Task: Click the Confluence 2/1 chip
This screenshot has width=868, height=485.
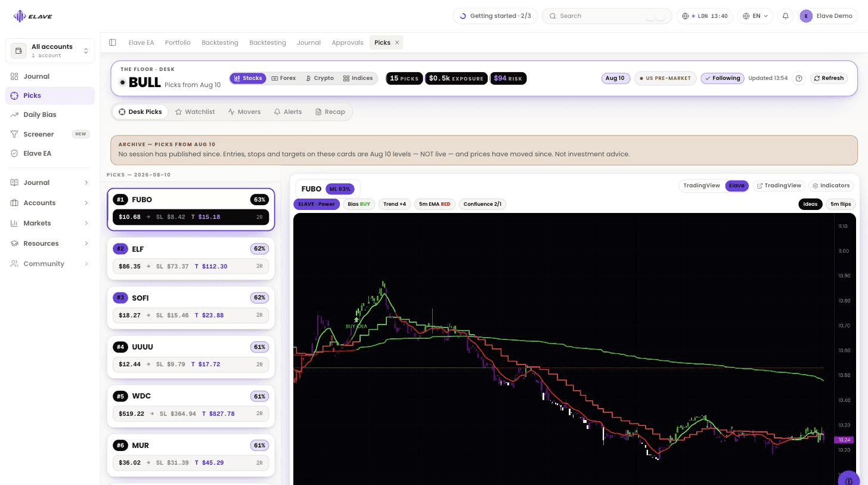Action: [482, 204]
